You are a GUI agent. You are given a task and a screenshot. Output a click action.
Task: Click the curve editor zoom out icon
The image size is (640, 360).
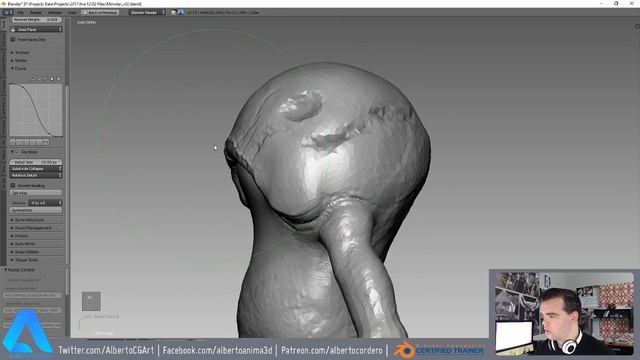[39, 78]
